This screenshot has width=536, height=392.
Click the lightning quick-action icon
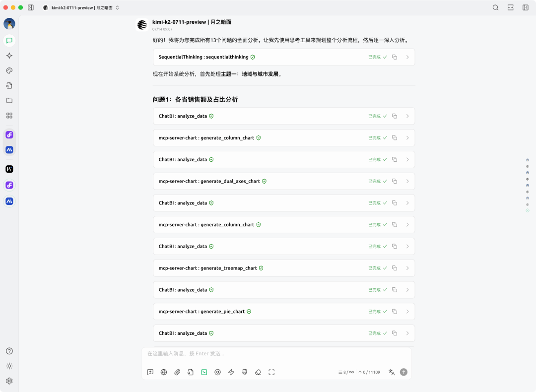pyautogui.click(x=231, y=372)
